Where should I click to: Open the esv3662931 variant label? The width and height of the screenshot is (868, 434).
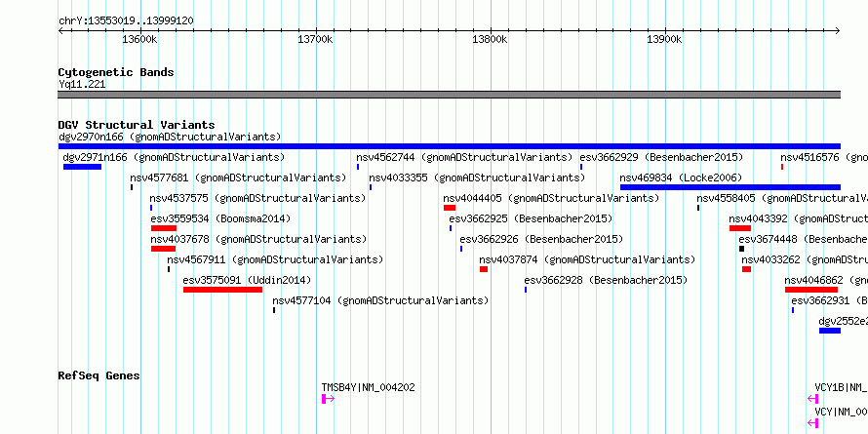829,300
